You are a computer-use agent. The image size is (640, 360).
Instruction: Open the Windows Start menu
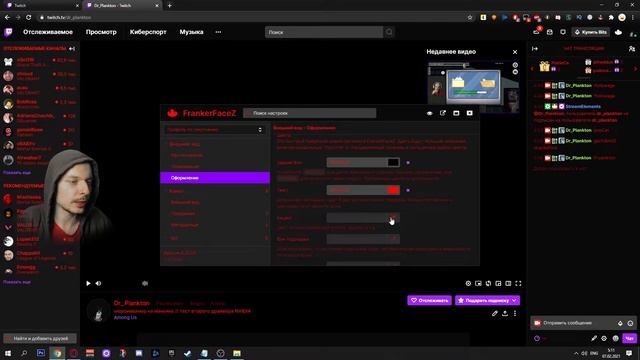8,353
